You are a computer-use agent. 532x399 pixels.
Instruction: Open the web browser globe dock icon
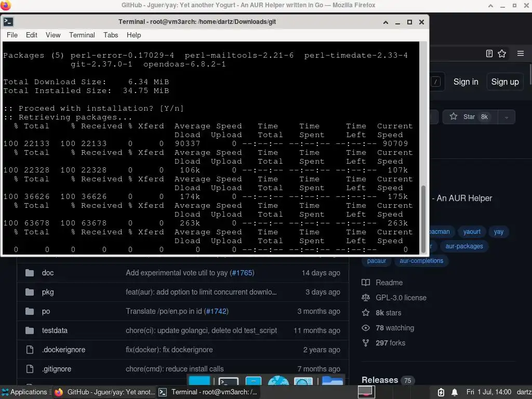click(278, 381)
